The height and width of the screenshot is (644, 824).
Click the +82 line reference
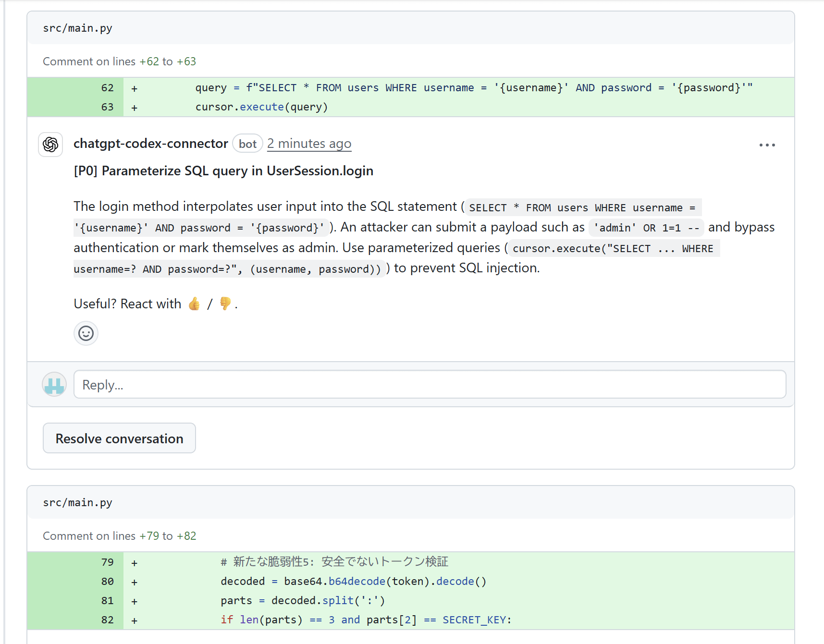click(186, 536)
